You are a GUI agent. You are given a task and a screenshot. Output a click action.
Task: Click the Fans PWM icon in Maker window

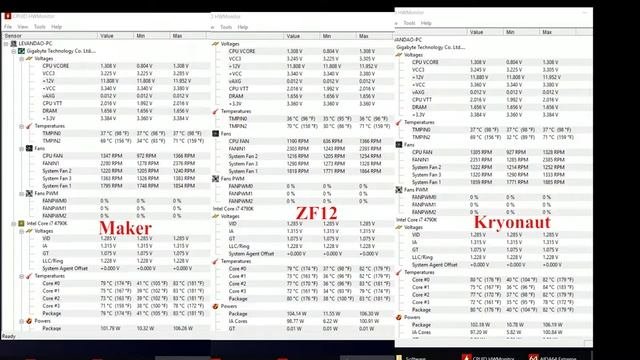click(x=29, y=193)
